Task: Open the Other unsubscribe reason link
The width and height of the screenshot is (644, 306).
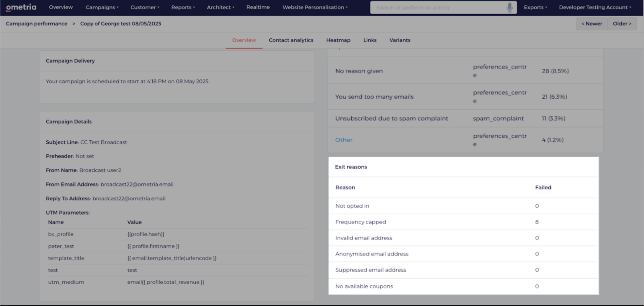Action: click(x=343, y=140)
